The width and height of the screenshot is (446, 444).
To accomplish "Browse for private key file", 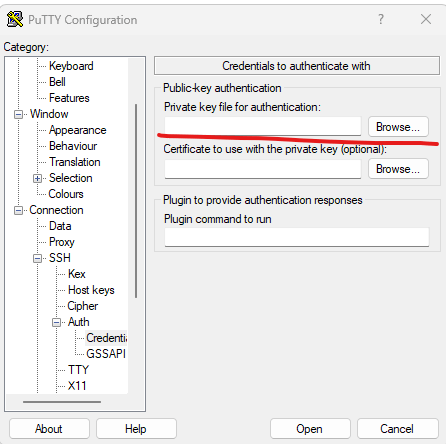I will point(398,127).
